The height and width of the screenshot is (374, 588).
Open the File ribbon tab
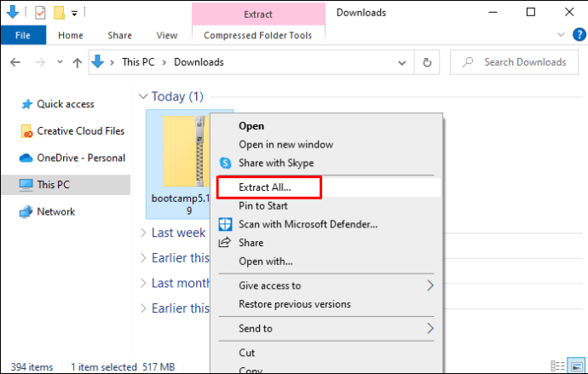[x=23, y=36]
